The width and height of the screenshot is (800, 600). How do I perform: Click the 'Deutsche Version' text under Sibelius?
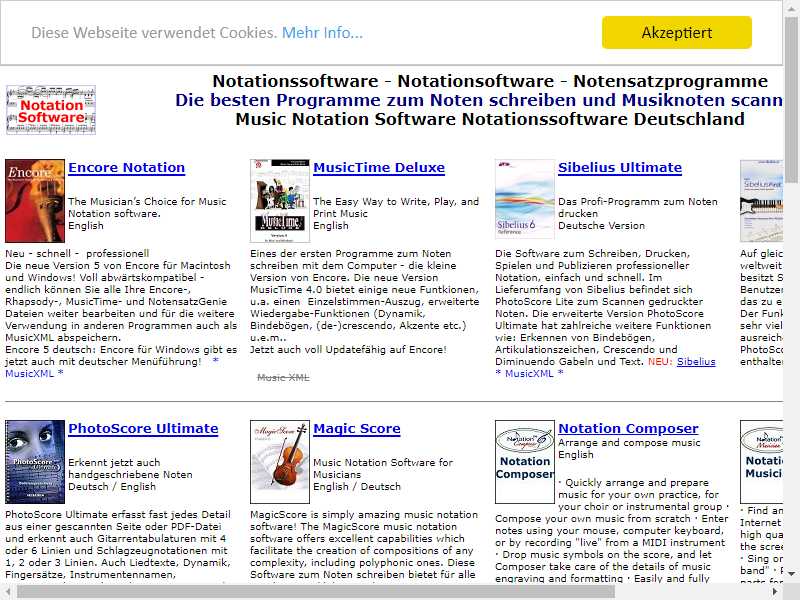tap(602, 226)
